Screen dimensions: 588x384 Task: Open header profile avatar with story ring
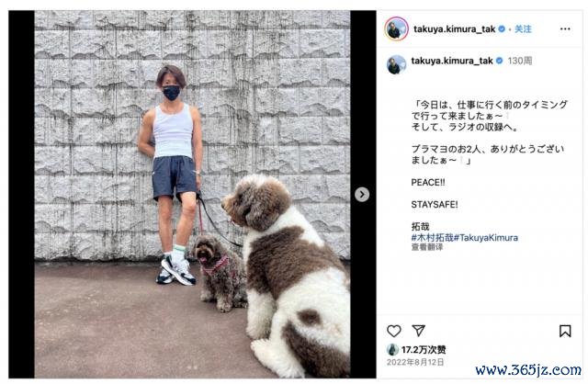396,28
